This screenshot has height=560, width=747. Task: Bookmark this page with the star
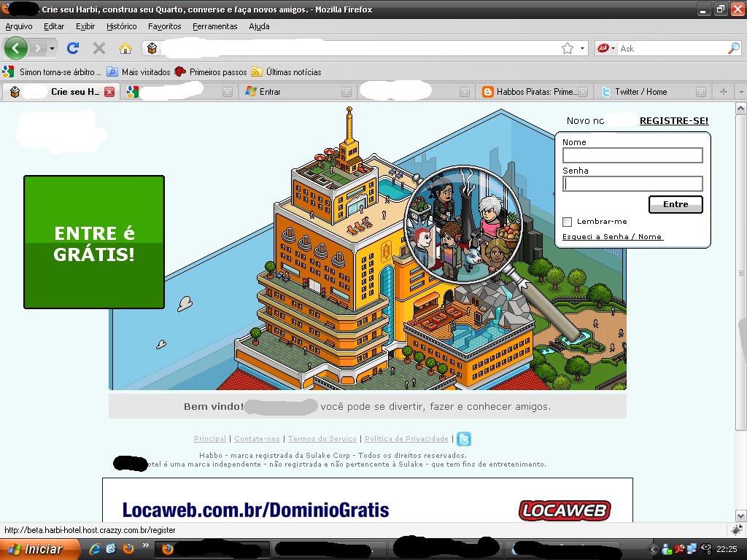tap(568, 48)
